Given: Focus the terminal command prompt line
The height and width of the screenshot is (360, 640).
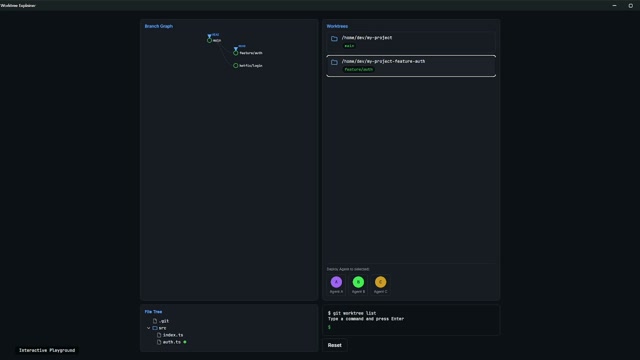Looking at the screenshot, I should 411,327.
